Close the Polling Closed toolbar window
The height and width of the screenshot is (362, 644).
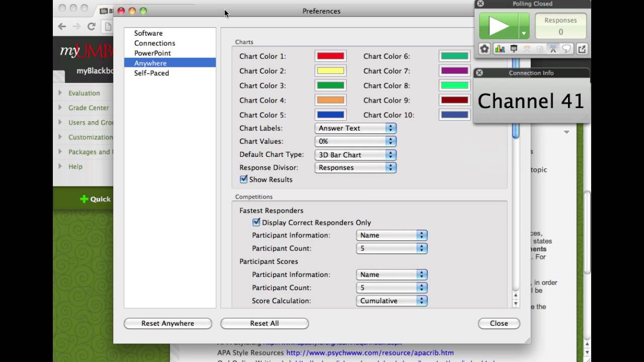480,4
